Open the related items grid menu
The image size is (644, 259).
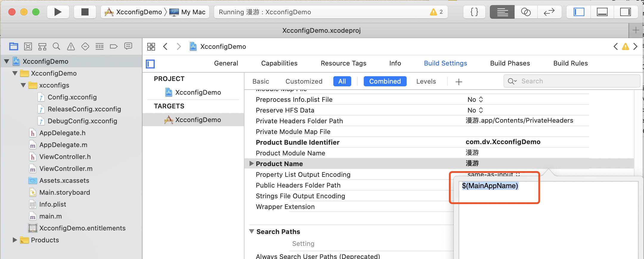pyautogui.click(x=151, y=46)
